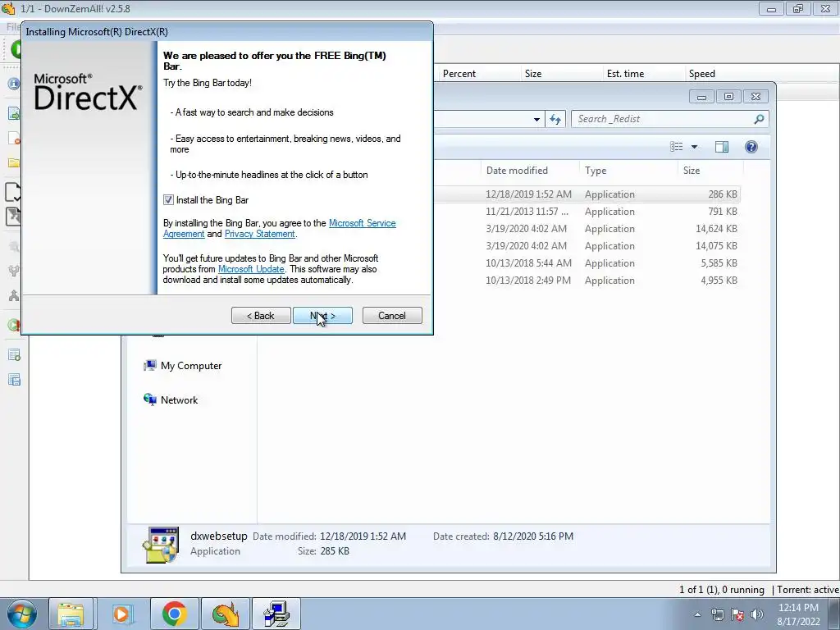Sort downloads by the Est. time column

tap(643, 73)
